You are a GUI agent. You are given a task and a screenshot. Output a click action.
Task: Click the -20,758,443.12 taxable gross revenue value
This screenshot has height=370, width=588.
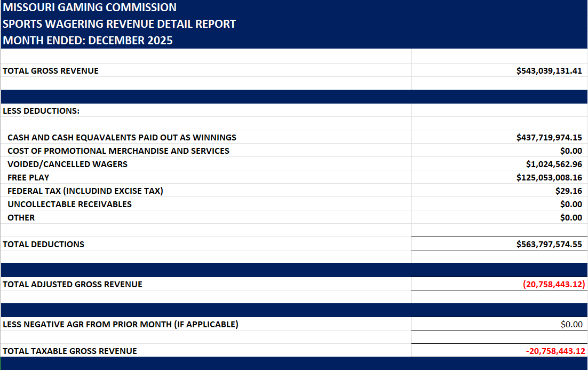pos(555,351)
